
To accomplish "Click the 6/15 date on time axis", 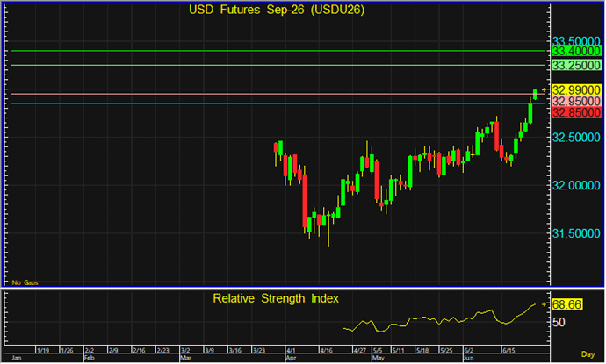I will 509,351.
